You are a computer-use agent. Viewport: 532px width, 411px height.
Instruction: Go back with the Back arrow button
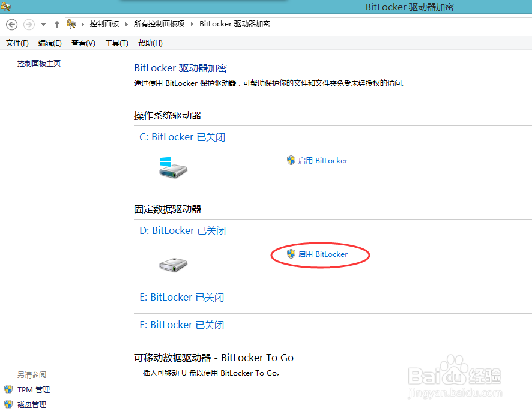[x=12, y=25]
